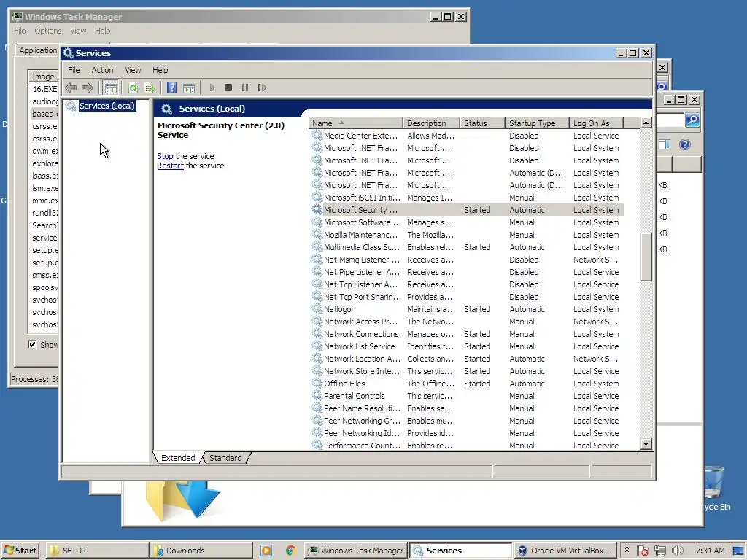
Task: Sort by the Log On As column header
Action: tap(596, 122)
